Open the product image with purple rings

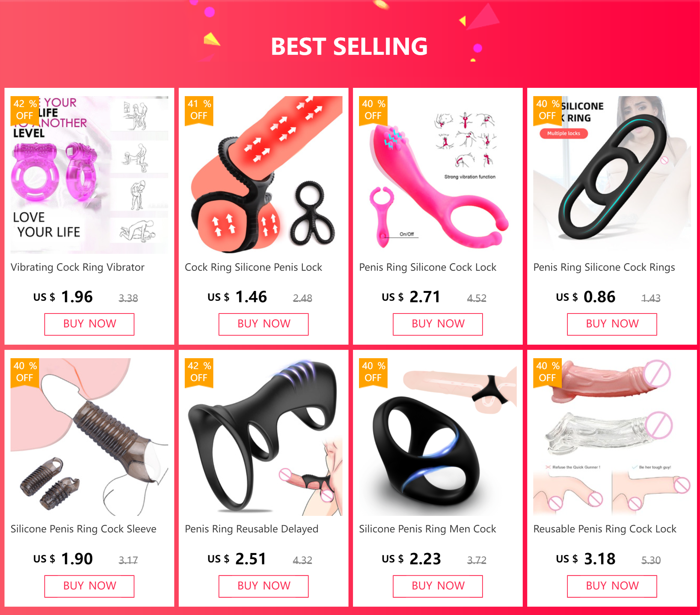point(89,175)
